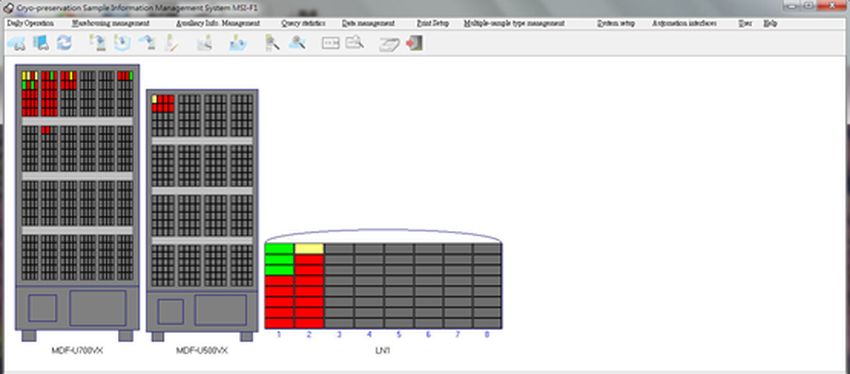Viewport: 850px width, 374px height.
Task: Open the Daily Operation menu
Action: tap(30, 23)
